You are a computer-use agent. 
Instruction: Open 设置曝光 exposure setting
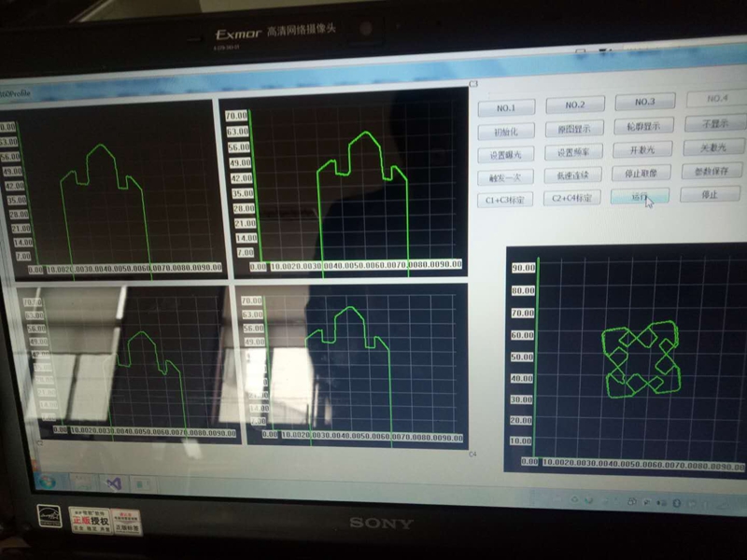point(506,154)
